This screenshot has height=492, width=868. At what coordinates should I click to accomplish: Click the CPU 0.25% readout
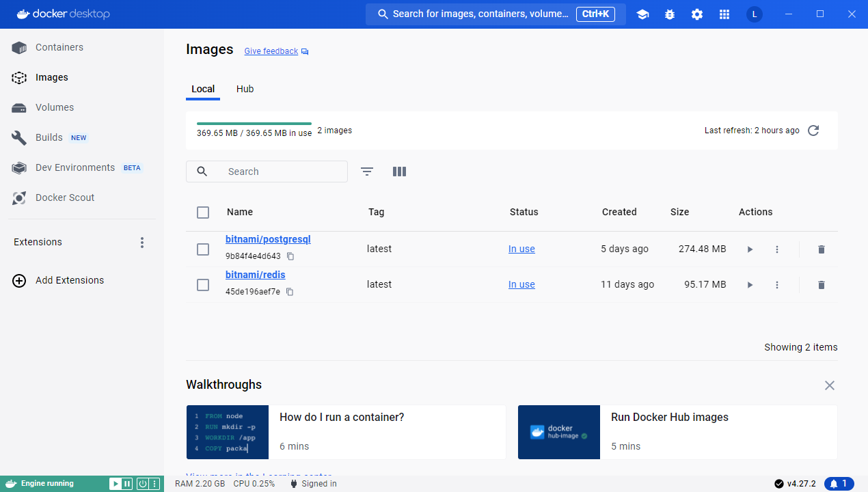(x=254, y=484)
